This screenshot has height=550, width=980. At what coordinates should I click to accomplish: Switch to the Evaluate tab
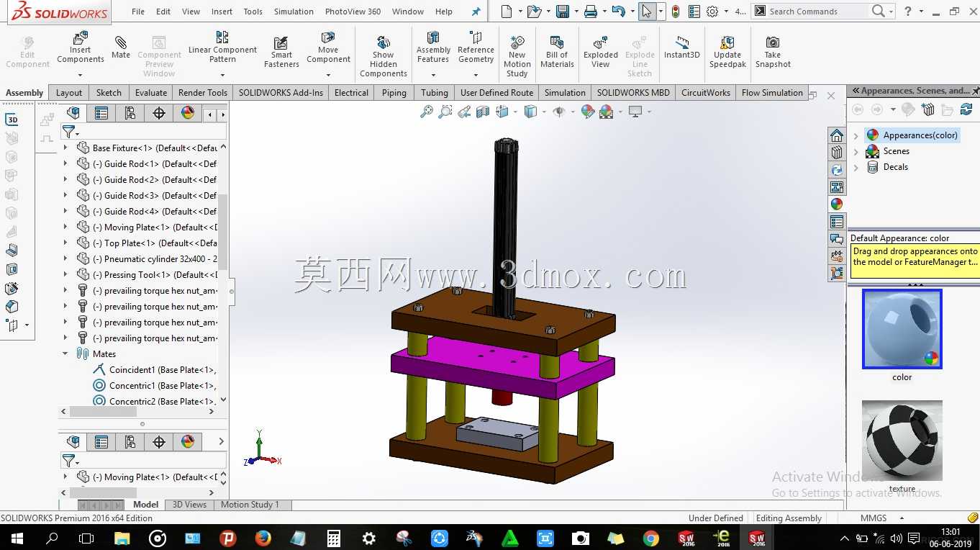click(151, 92)
